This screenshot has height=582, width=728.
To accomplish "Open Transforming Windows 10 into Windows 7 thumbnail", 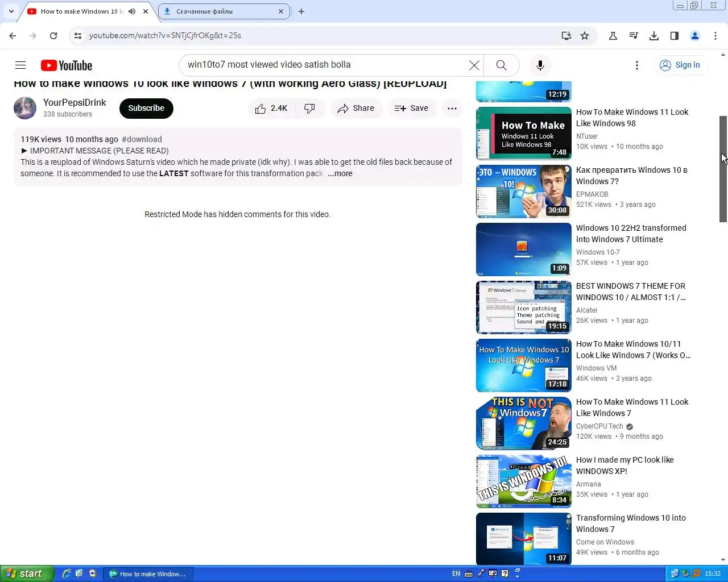I will [524, 539].
